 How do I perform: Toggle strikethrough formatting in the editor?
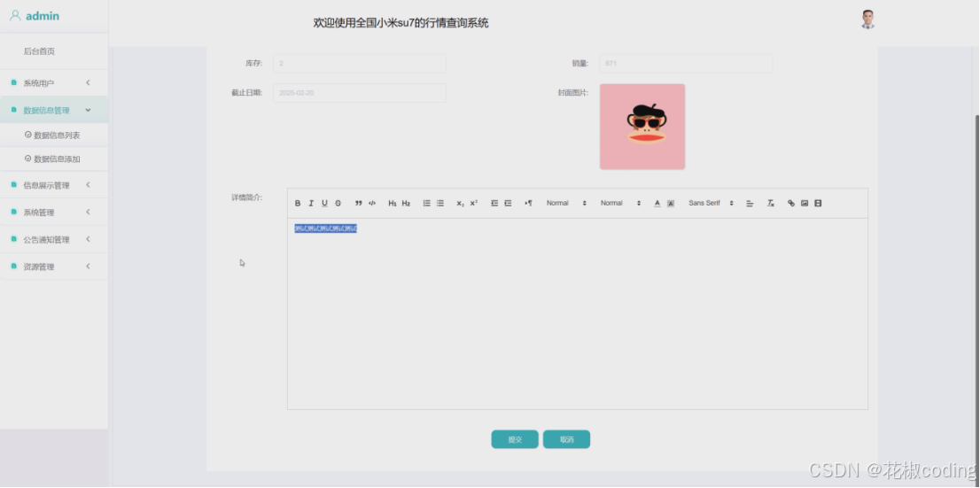(x=338, y=203)
